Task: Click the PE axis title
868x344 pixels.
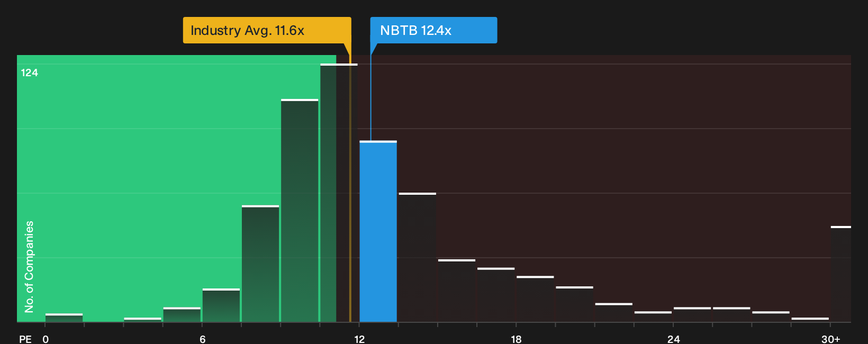Action: click(x=25, y=339)
